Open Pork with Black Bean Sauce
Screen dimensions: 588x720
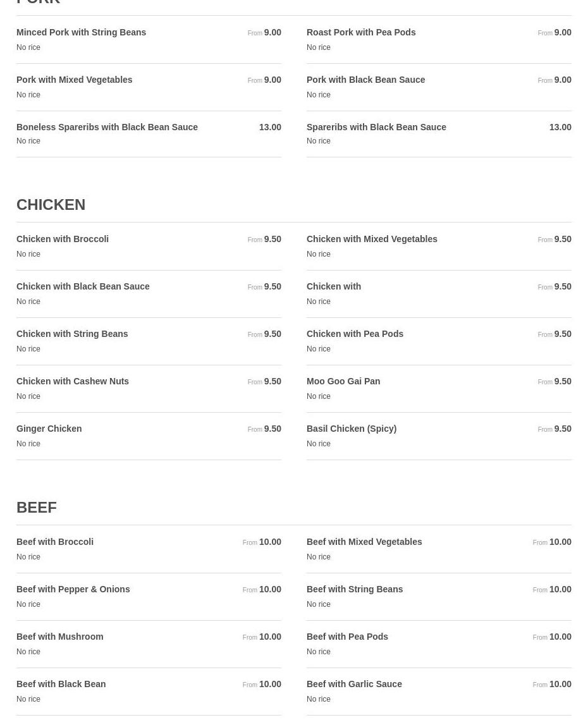tap(439, 87)
